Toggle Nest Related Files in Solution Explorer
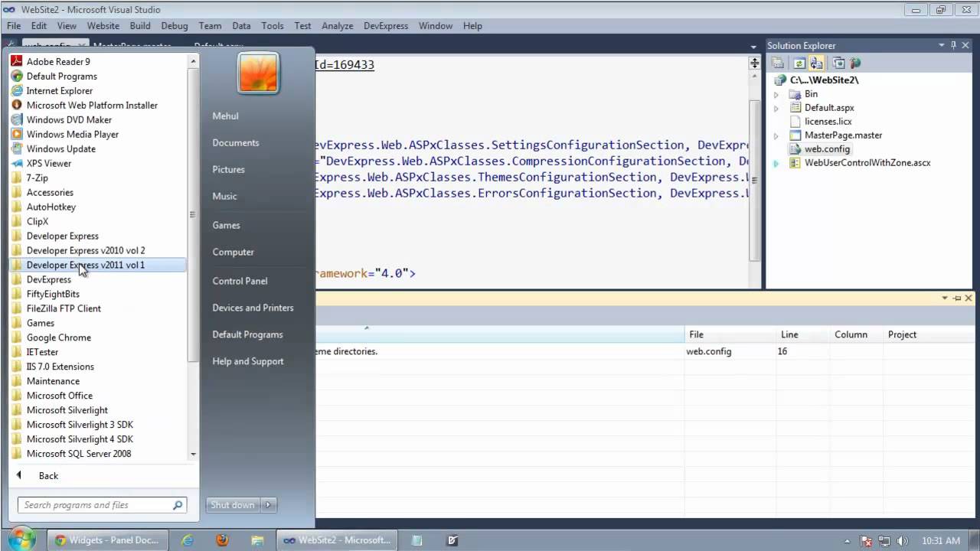Screen dimensions: 980x551 point(816,64)
